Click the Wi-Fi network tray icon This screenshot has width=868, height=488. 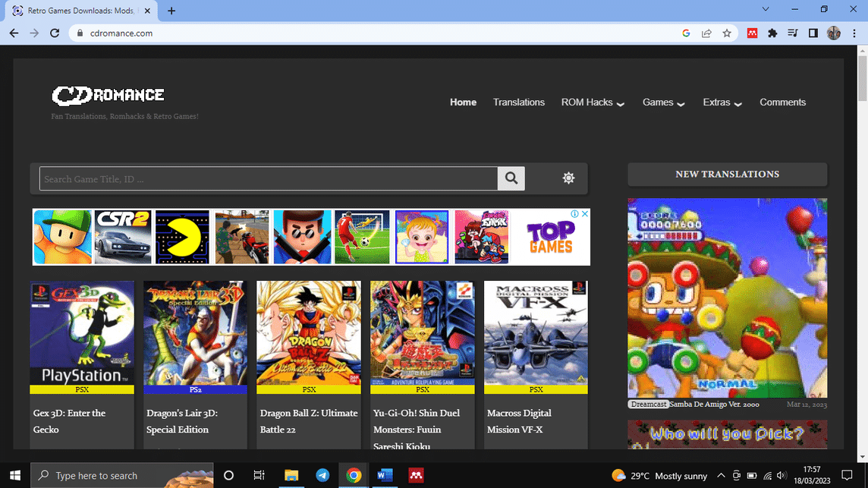point(767,475)
